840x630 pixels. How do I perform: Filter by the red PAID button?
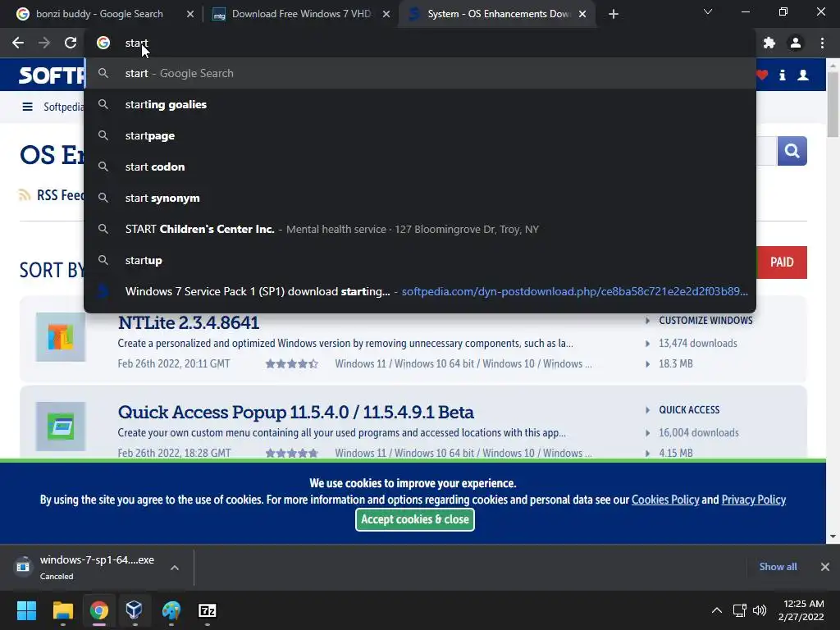(782, 262)
